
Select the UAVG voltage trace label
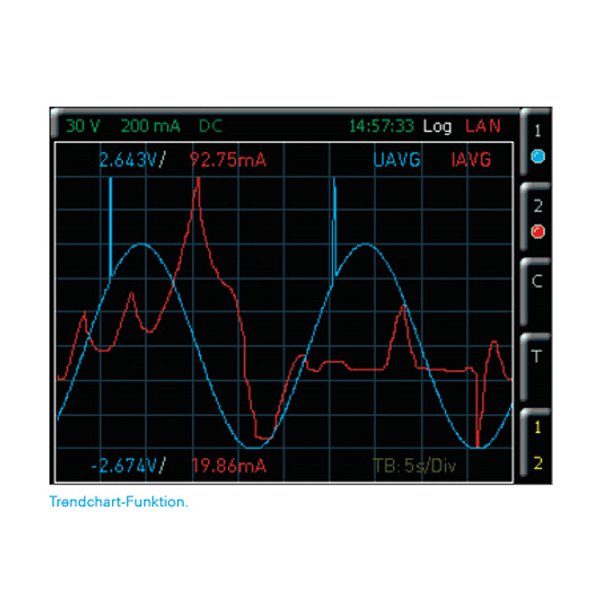click(x=396, y=159)
